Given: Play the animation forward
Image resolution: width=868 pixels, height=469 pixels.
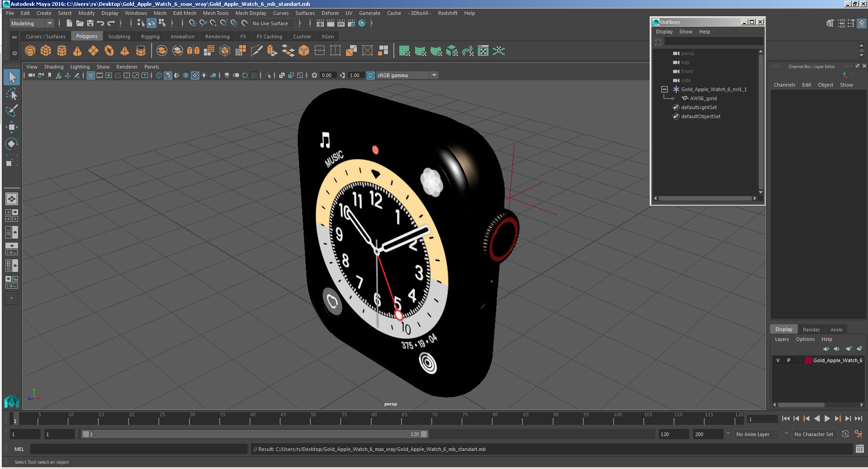Looking at the screenshot, I should [x=827, y=418].
